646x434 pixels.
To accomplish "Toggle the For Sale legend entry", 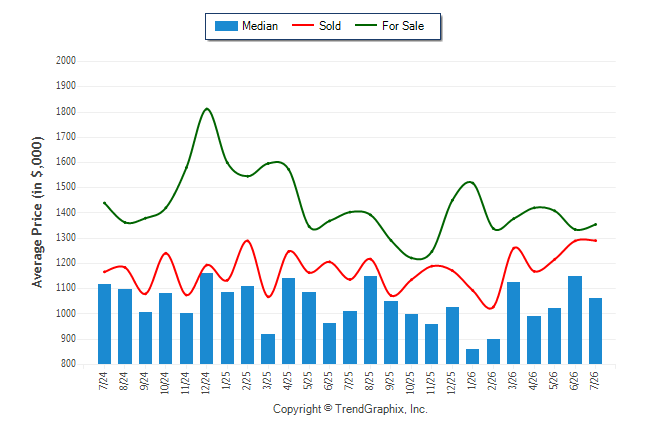I will coord(389,26).
